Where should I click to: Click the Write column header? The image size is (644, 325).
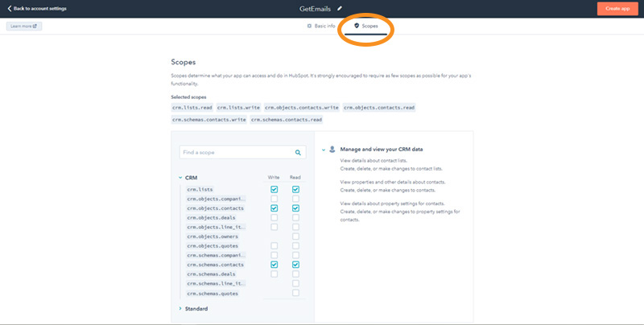tap(274, 178)
